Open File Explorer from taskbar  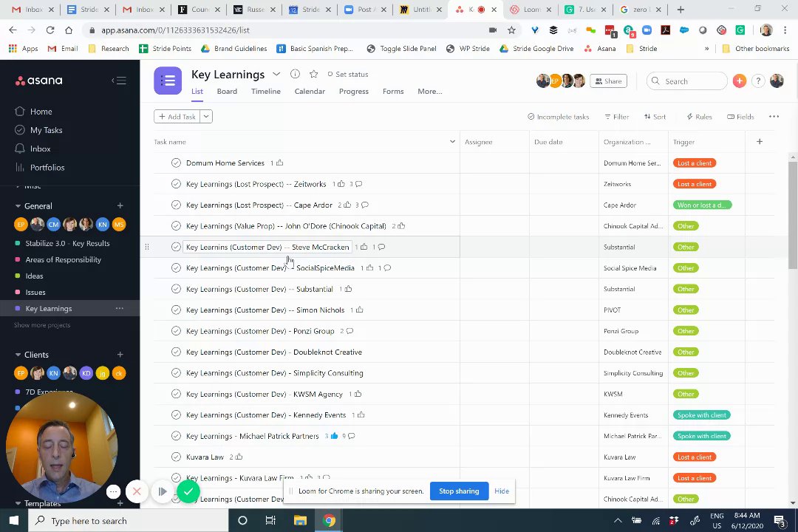pos(300,520)
